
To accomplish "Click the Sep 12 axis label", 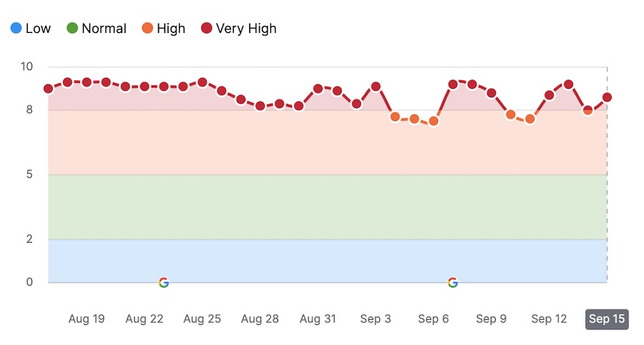I will coord(550,319).
